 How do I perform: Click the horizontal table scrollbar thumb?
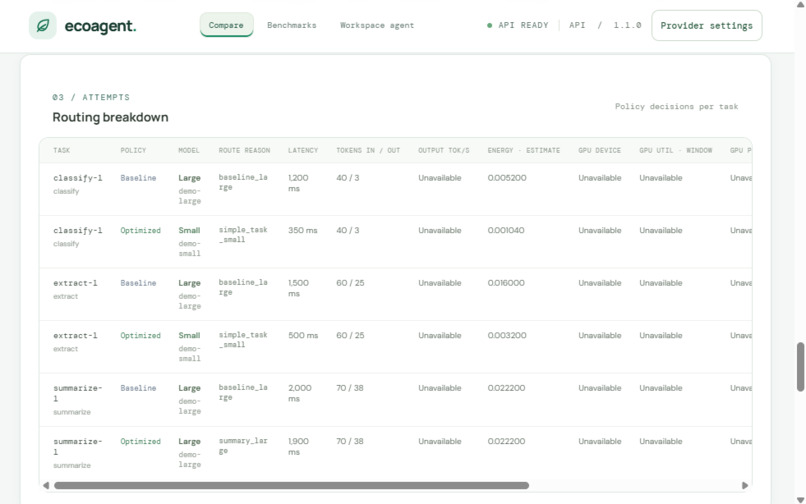coord(291,485)
